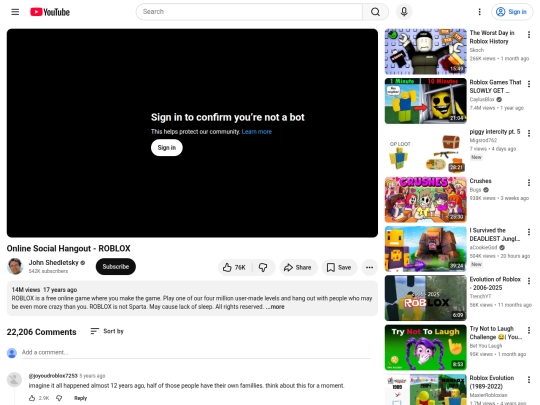Click the Add a comment field
The image size is (540, 405).
196,352
